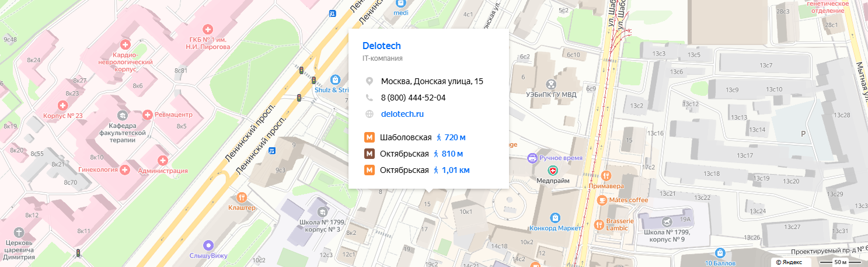The image size is (868, 267).
Task: Click building label 13с27
Action: pyautogui.click(x=793, y=227)
